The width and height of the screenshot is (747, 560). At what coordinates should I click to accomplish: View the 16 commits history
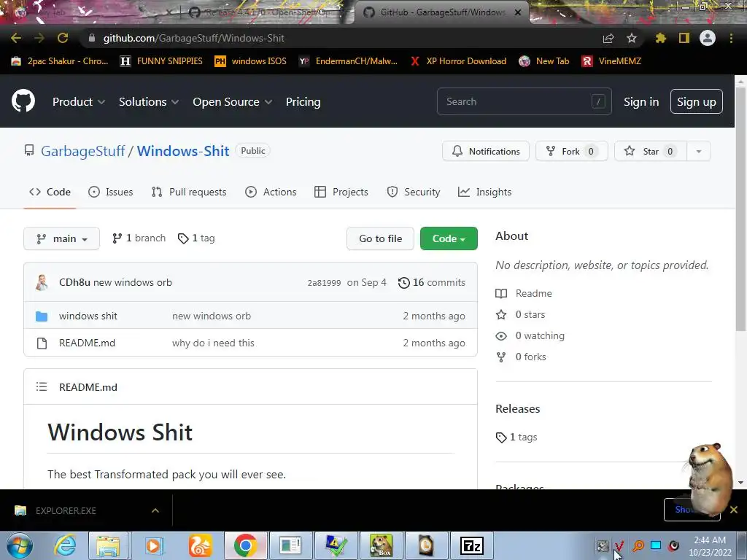click(x=432, y=282)
